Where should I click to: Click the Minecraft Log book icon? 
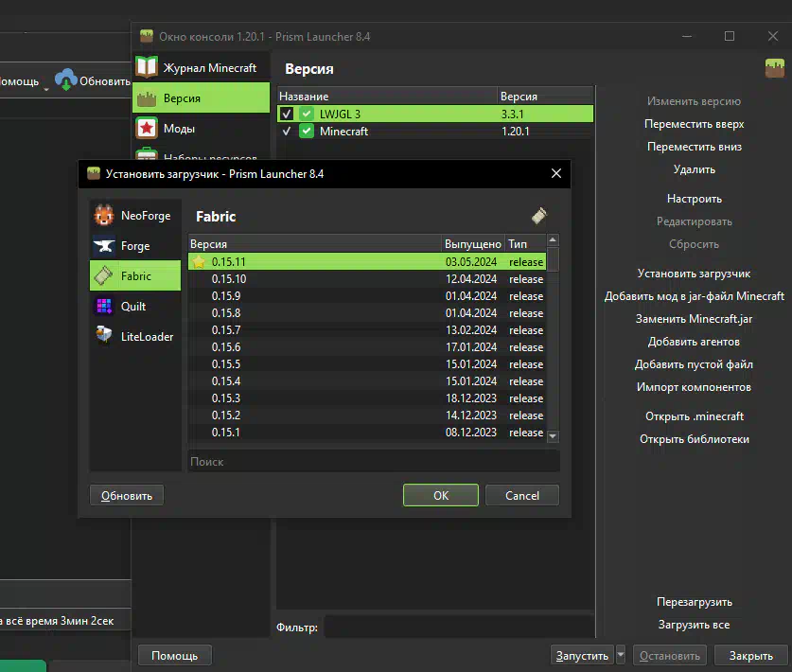tap(147, 67)
